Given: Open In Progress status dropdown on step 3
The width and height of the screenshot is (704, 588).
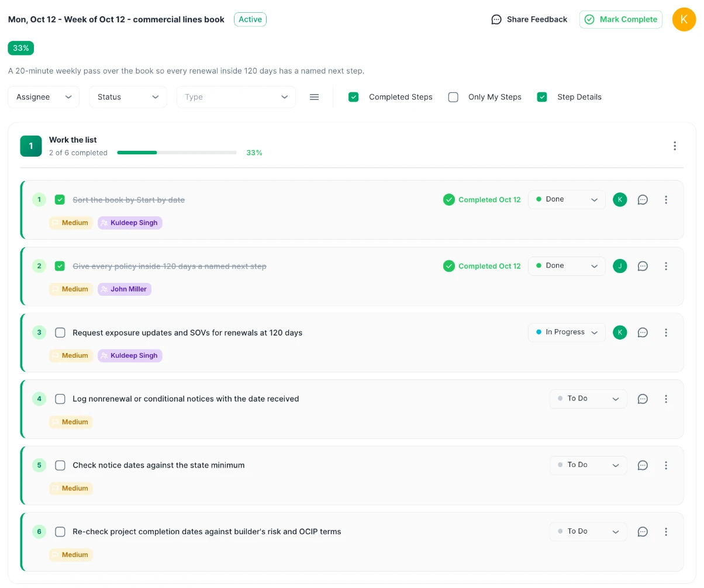Looking at the screenshot, I should coord(567,332).
